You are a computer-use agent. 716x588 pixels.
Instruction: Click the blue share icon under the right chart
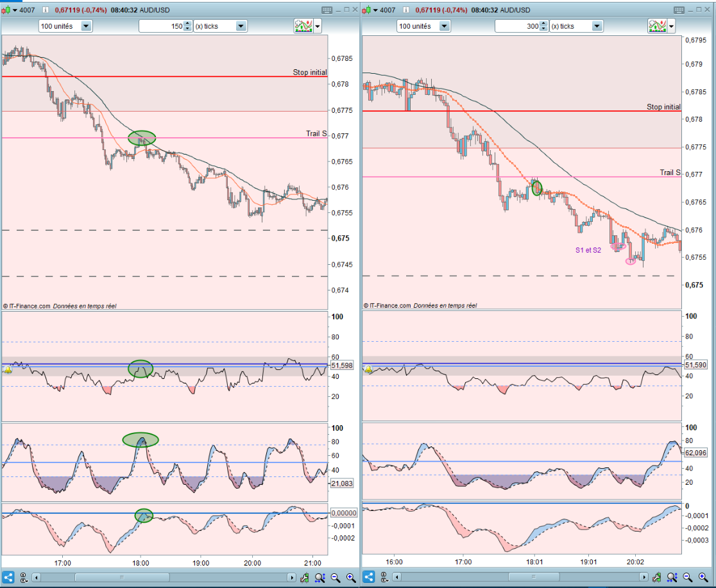[x=369, y=577]
